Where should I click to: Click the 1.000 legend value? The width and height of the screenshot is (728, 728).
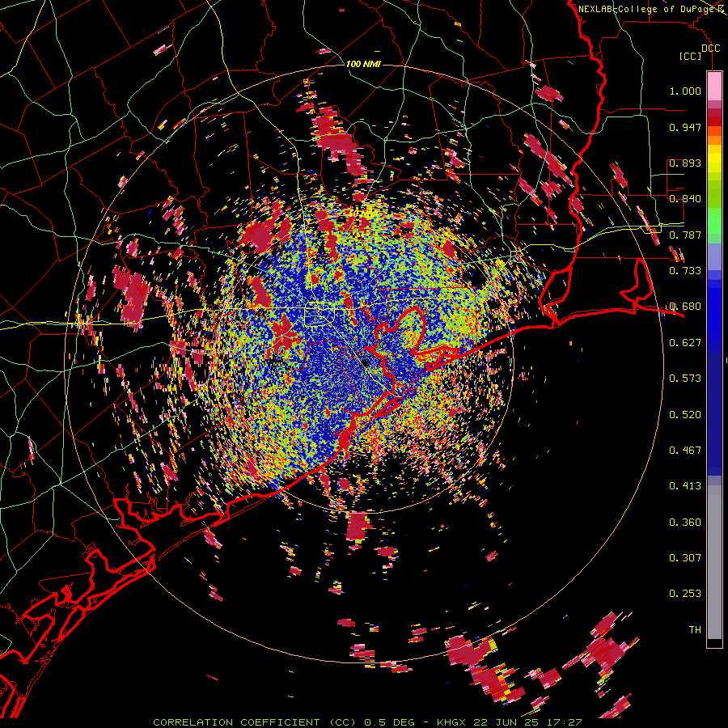pyautogui.click(x=685, y=91)
